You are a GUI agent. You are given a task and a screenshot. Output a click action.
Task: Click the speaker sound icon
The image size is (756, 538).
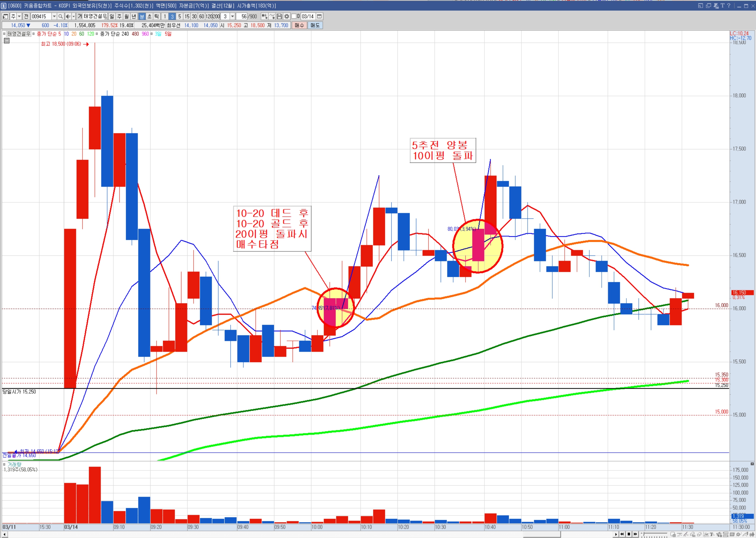point(68,16)
